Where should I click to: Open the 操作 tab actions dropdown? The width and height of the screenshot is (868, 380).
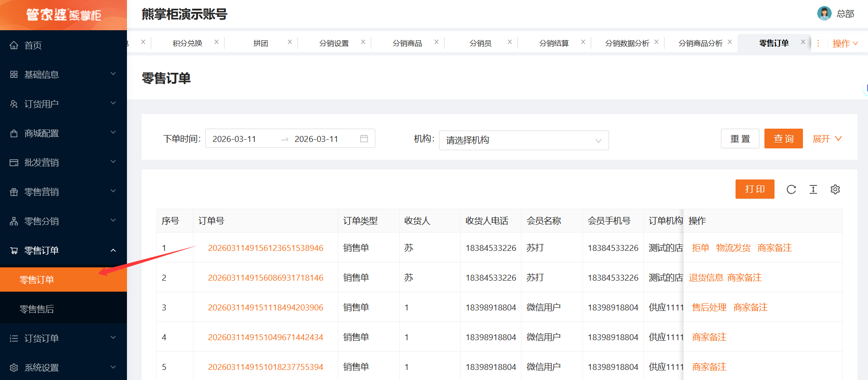845,43
